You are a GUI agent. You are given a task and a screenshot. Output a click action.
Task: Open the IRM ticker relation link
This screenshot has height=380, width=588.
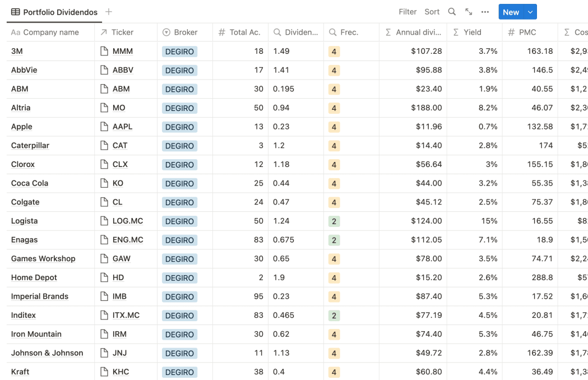click(x=119, y=334)
